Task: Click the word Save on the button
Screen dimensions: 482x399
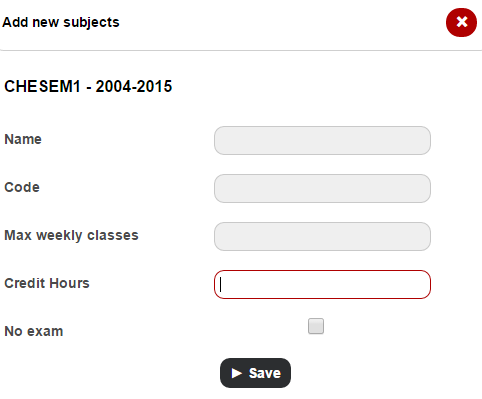Action: 265,373
